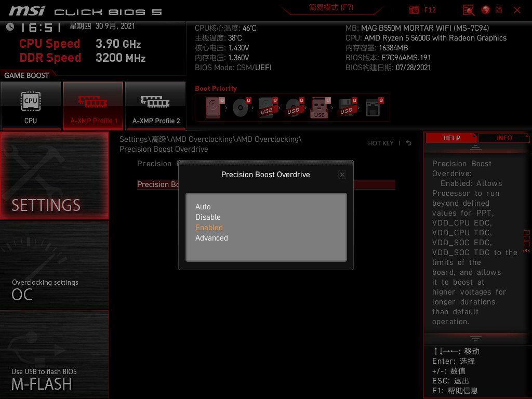Screen dimensions: 532x399
Task: Click the GAME BOOST label
Action: pyautogui.click(x=26, y=75)
